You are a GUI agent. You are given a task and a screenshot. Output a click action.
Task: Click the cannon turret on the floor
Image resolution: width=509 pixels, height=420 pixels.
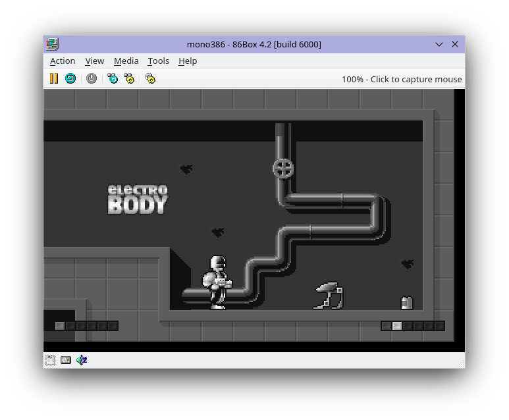coord(329,296)
